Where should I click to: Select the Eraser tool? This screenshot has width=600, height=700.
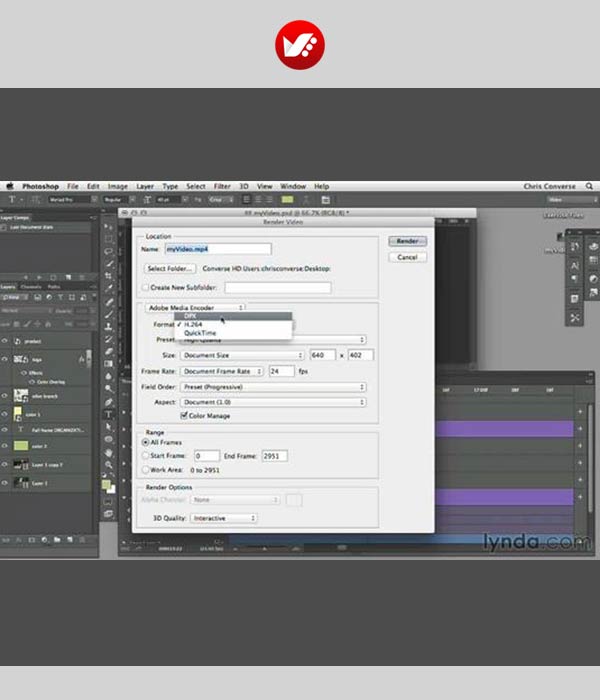(108, 352)
